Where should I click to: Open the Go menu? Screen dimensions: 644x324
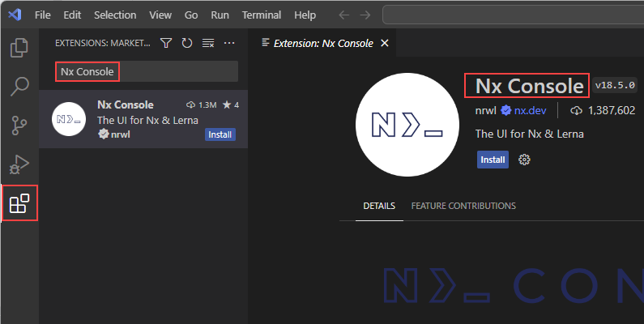[191, 15]
